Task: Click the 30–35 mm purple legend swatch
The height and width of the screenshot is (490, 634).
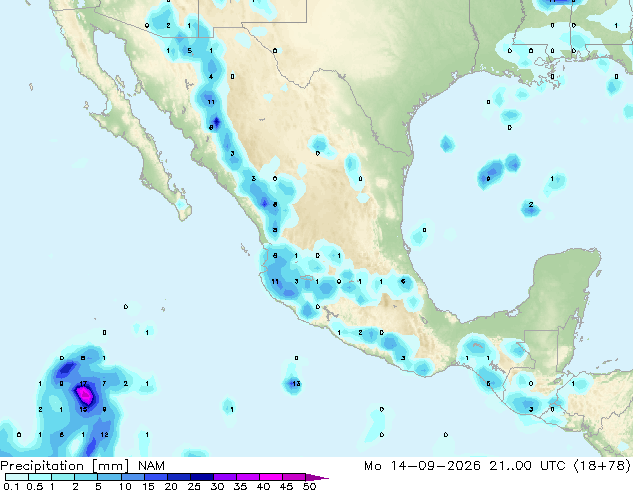Action: (x=225, y=477)
